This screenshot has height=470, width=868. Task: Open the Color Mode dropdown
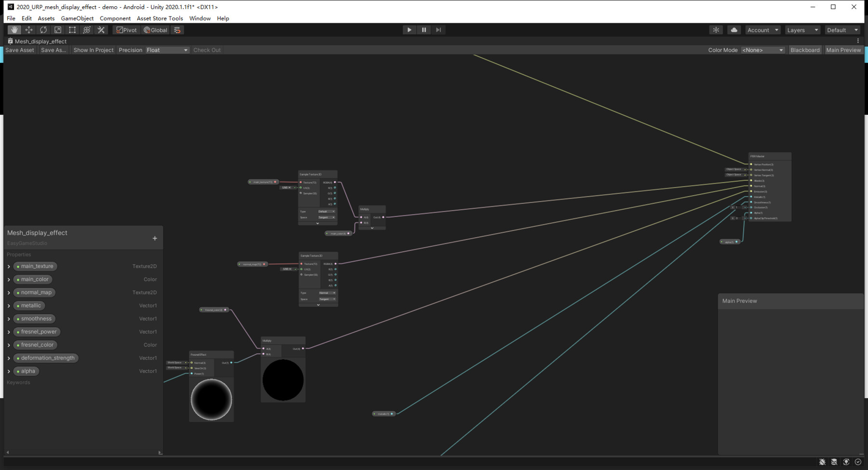click(763, 50)
